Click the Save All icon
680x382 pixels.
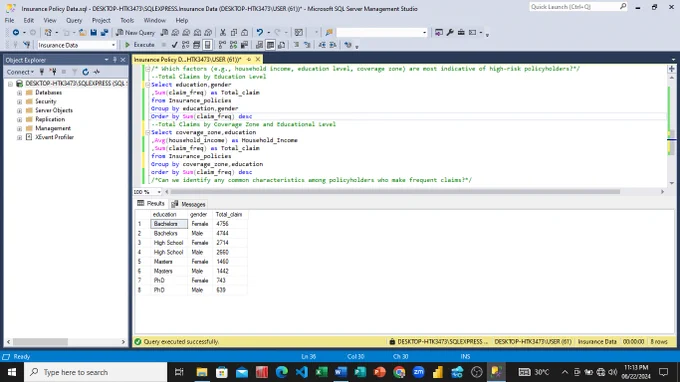point(105,33)
